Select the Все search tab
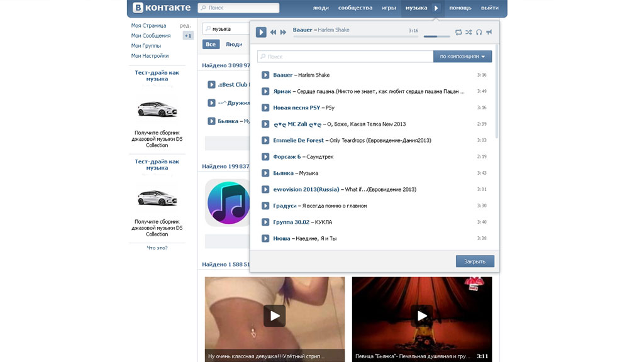 (211, 45)
